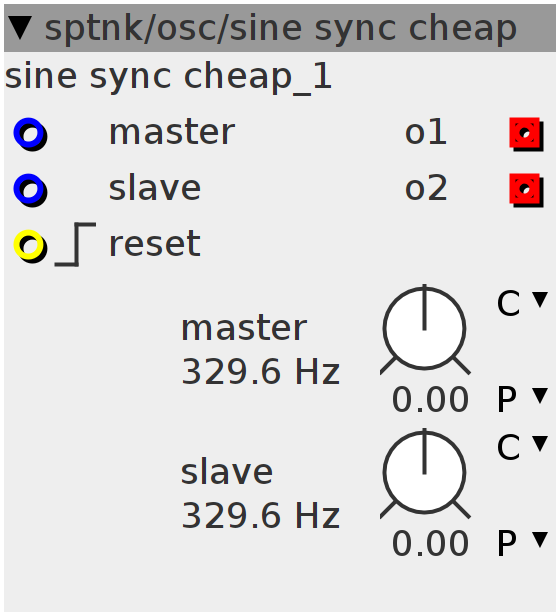This screenshot has width=560, height=616.
Task: Select the instance name sine sync cheap_1
Action: (168, 77)
